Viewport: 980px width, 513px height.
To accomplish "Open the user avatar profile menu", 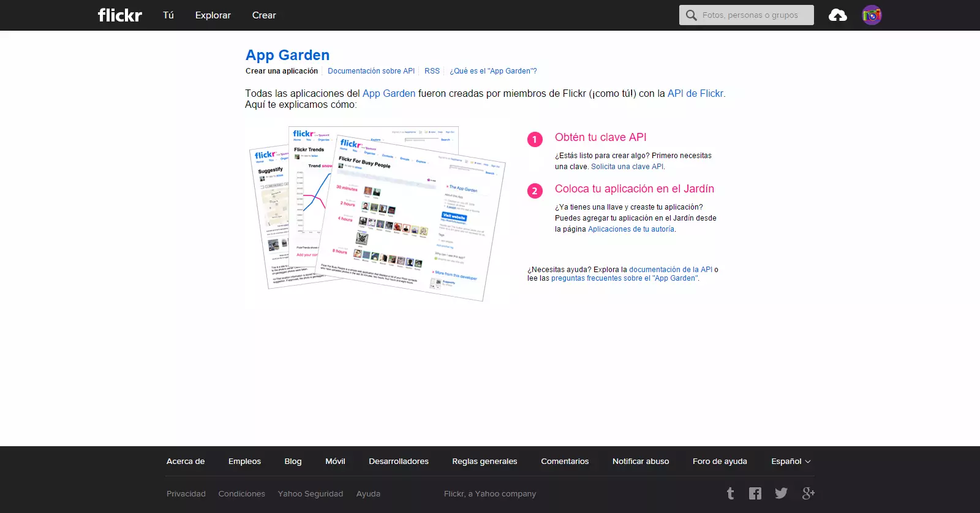I will 872,15.
